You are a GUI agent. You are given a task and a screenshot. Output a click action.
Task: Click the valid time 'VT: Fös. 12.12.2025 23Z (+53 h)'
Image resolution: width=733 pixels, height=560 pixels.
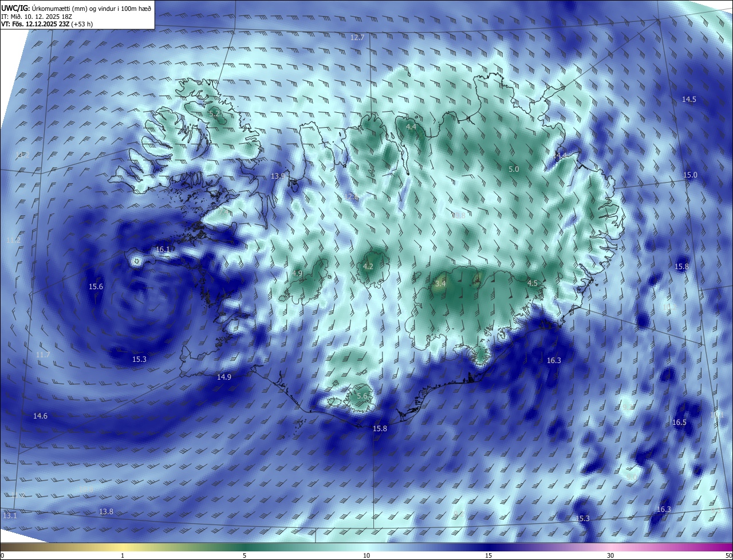click(47, 24)
